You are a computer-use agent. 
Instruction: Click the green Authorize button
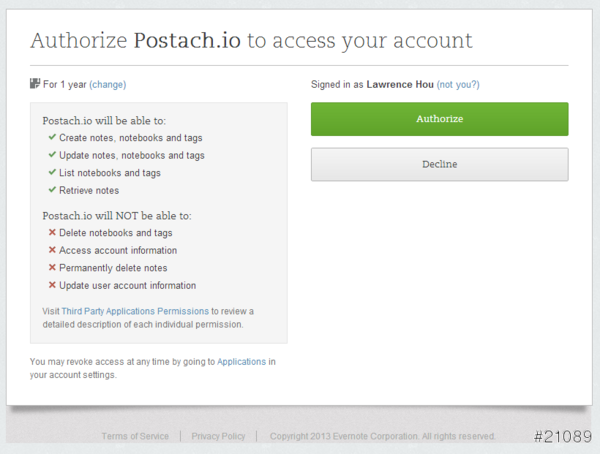[x=439, y=119]
